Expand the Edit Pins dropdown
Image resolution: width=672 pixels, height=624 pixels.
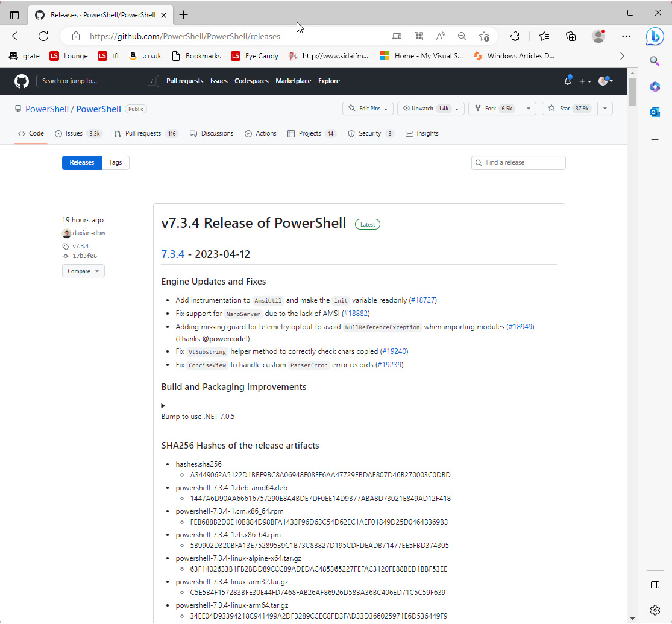368,109
